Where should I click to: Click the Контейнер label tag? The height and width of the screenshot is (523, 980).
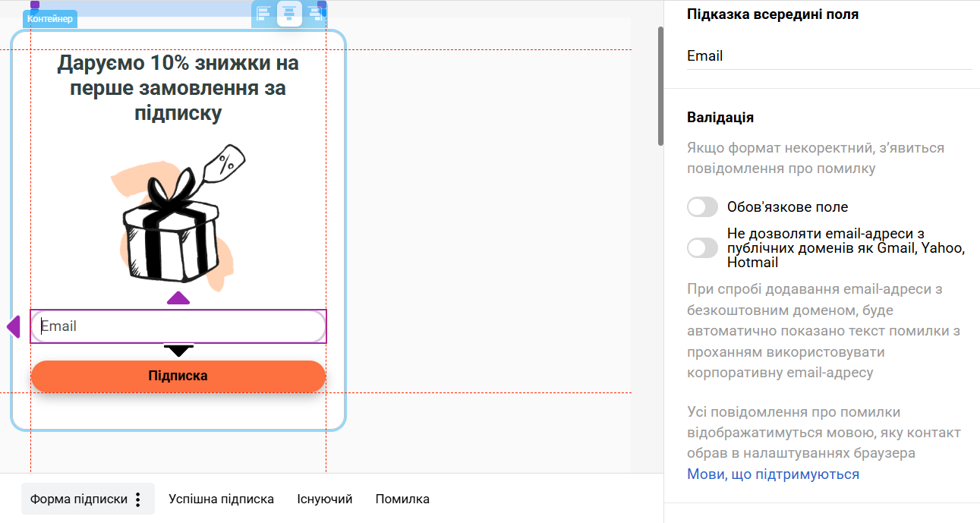[49, 19]
